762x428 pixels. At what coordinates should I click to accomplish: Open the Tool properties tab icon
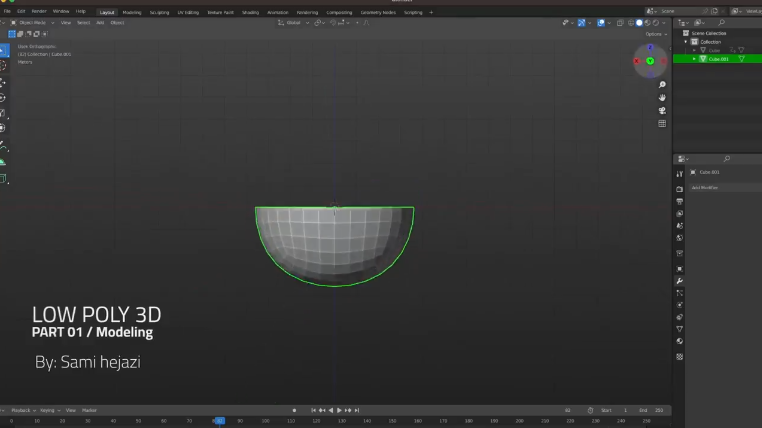tap(679, 174)
